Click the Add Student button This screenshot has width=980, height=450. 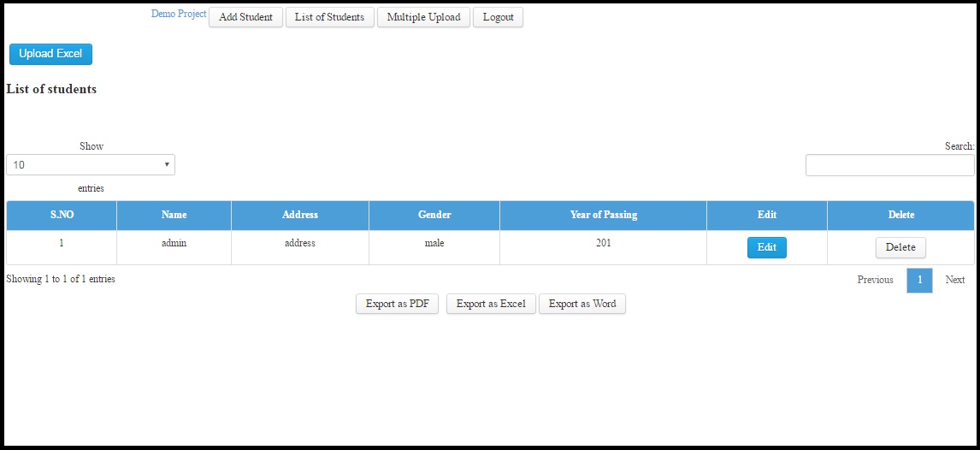245,17
